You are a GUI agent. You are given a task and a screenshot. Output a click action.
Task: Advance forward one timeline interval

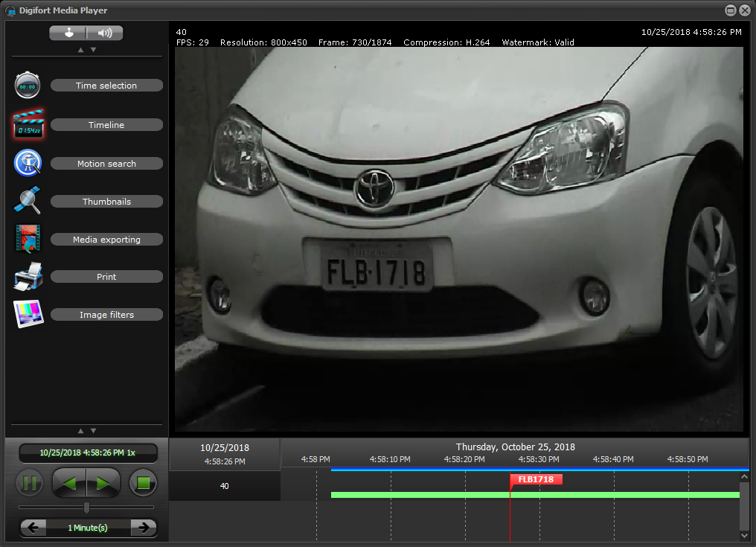(x=144, y=528)
